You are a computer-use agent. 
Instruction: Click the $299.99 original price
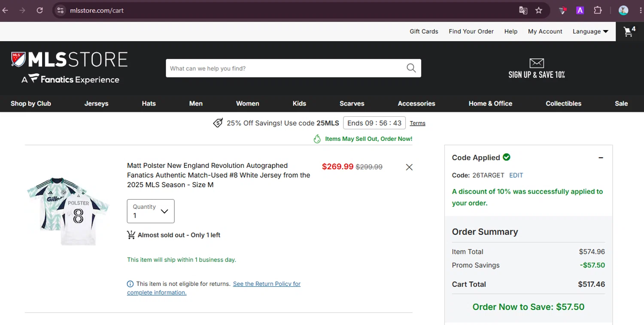(369, 167)
